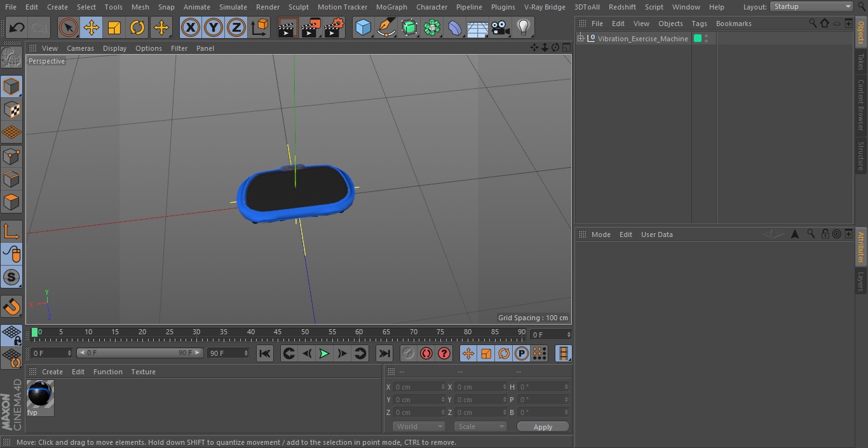The height and width of the screenshot is (448, 868).
Task: Enable Axis mode in the sidebar
Action: point(11,231)
